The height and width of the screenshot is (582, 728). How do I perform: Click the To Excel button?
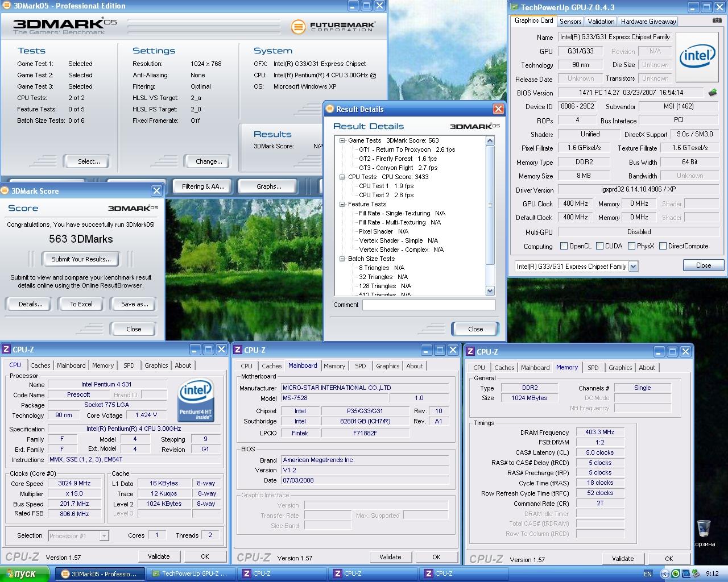pos(81,304)
